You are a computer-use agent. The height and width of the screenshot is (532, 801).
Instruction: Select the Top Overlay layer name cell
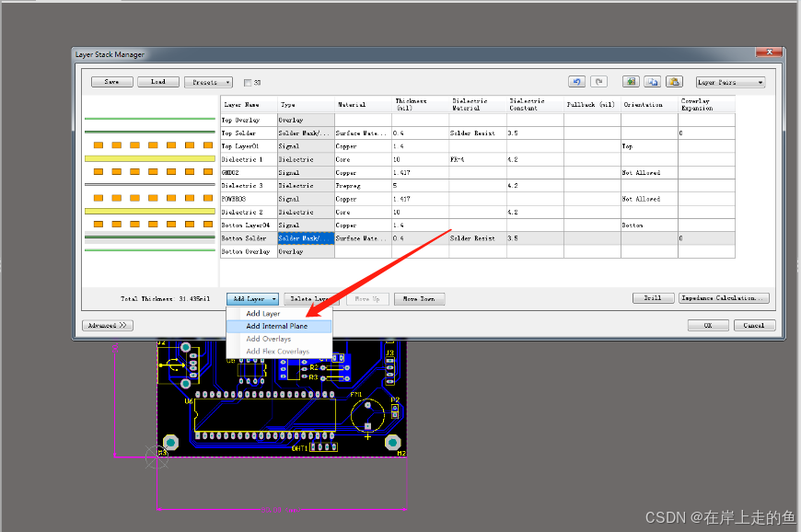tap(249, 120)
